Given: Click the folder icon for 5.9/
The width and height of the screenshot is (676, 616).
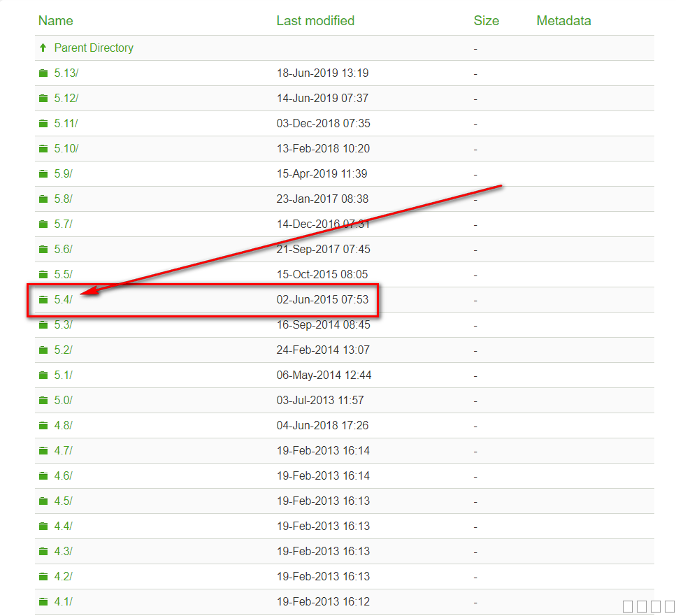Looking at the screenshot, I should pos(43,174).
